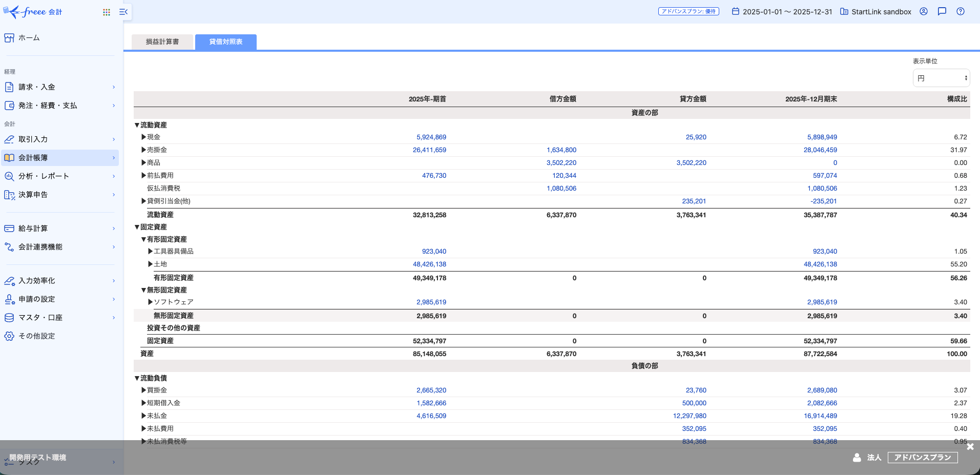Expand the 未払金 row
The height and width of the screenshot is (475, 980).
pyautogui.click(x=144, y=416)
